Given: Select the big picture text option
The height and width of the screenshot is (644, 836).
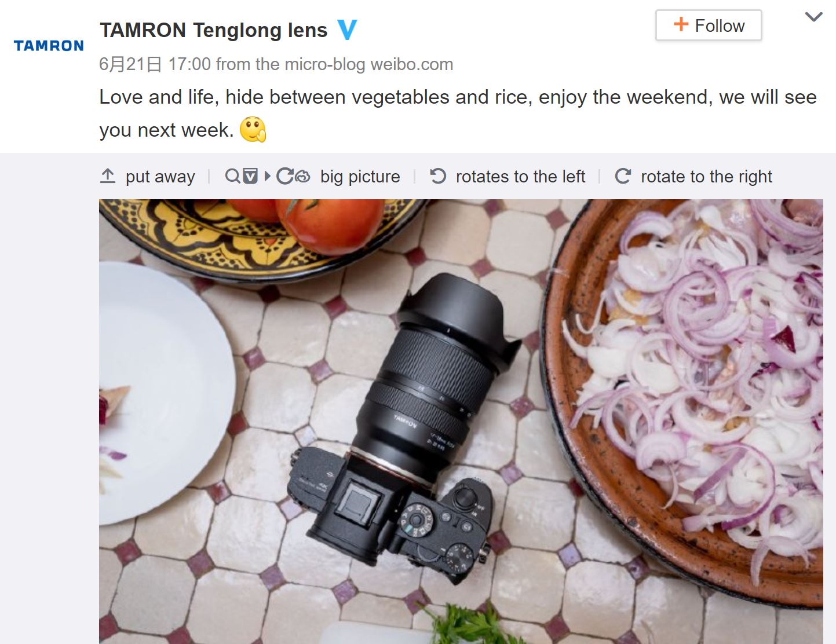Looking at the screenshot, I should (360, 176).
